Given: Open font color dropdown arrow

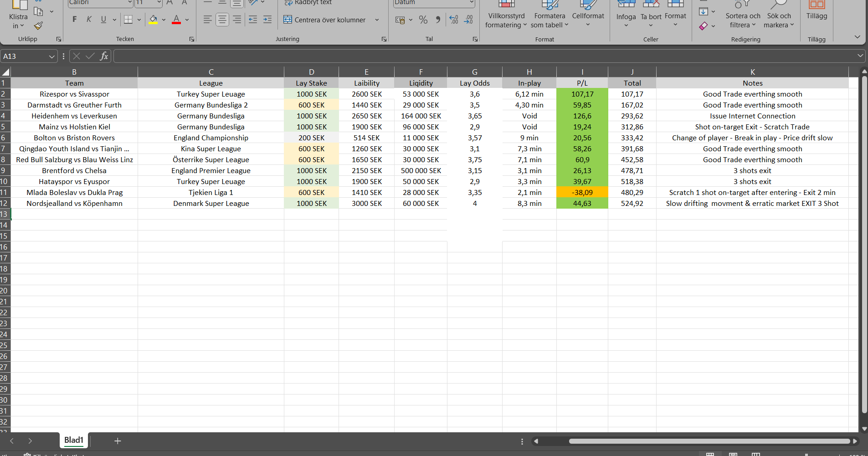Looking at the screenshot, I should click(187, 20).
